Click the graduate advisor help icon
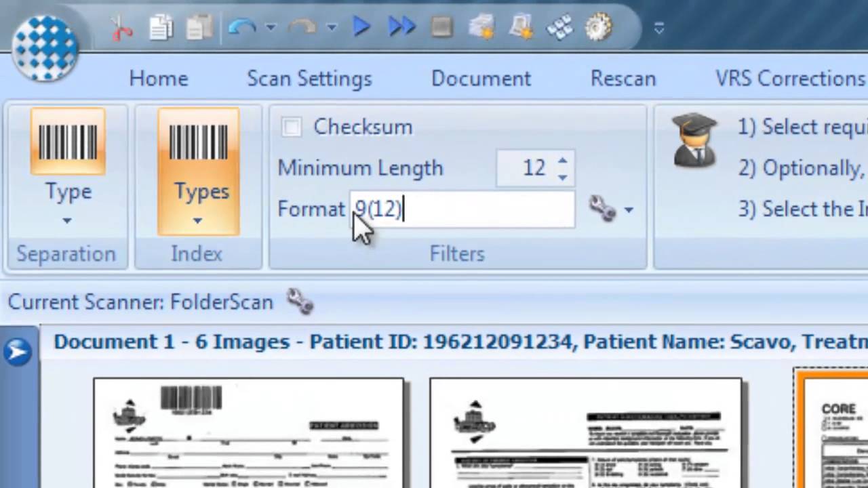The height and width of the screenshot is (488, 868). (694, 141)
